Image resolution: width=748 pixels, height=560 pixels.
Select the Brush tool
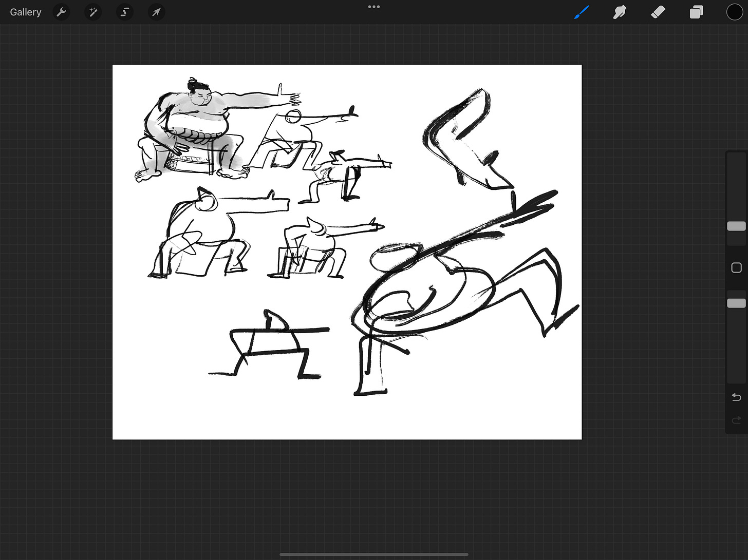point(582,12)
